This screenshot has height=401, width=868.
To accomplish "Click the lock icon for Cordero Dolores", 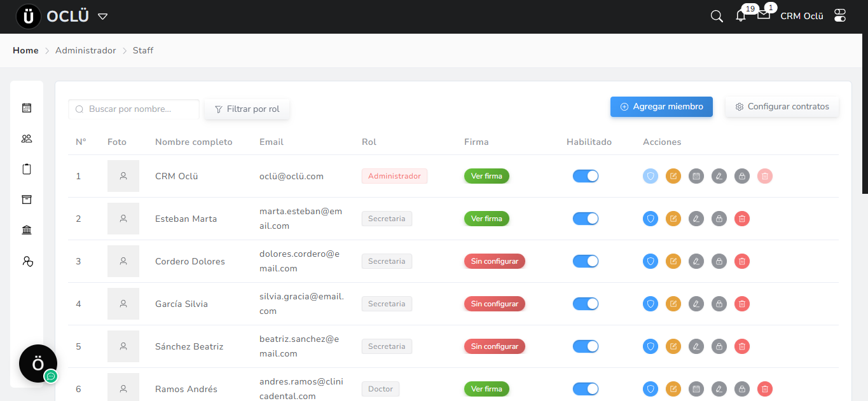I will pos(719,261).
